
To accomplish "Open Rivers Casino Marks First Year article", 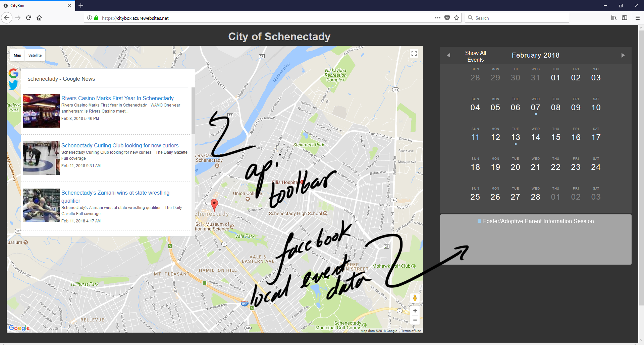I will tap(117, 98).
